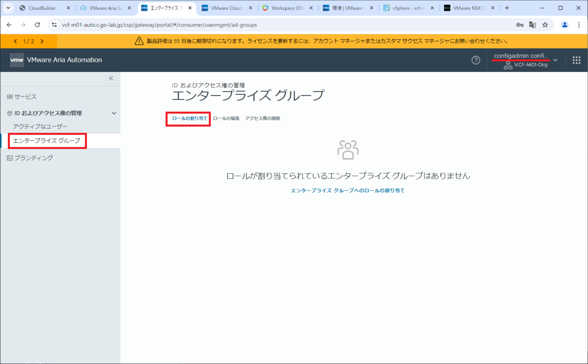Click the warning triangle in license banner
Screen dimensions: 588x364
[139, 41]
